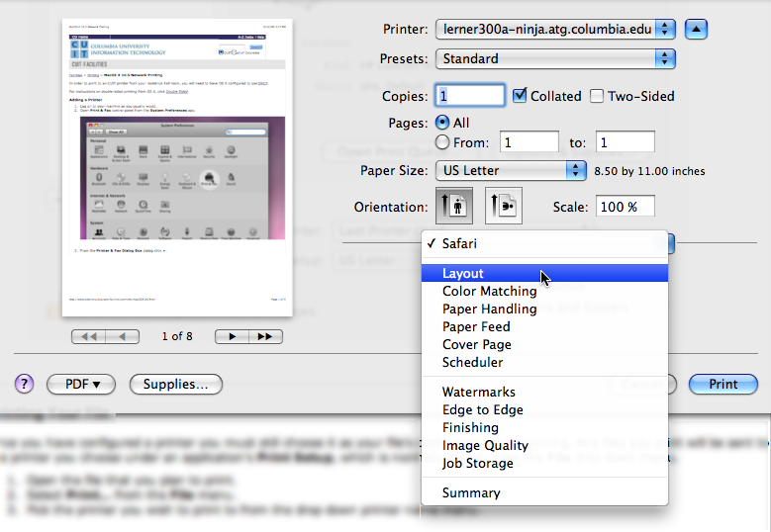Open the Printer dropdown
The width and height of the screenshot is (771, 532).
(x=555, y=29)
